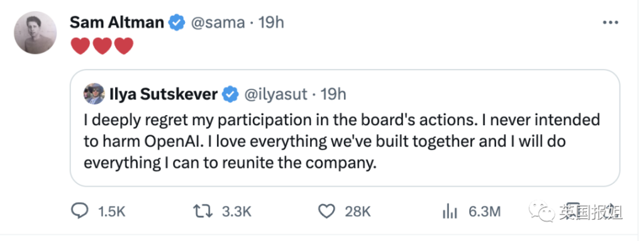Image resolution: width=644 pixels, height=241 pixels.
Task: Open the @sama handle link
Action: pyautogui.click(x=217, y=23)
